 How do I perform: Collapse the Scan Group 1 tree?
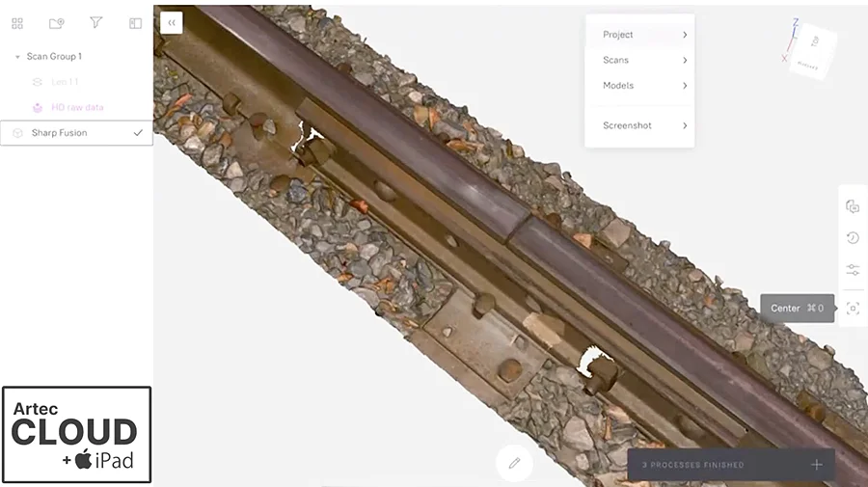(17, 57)
